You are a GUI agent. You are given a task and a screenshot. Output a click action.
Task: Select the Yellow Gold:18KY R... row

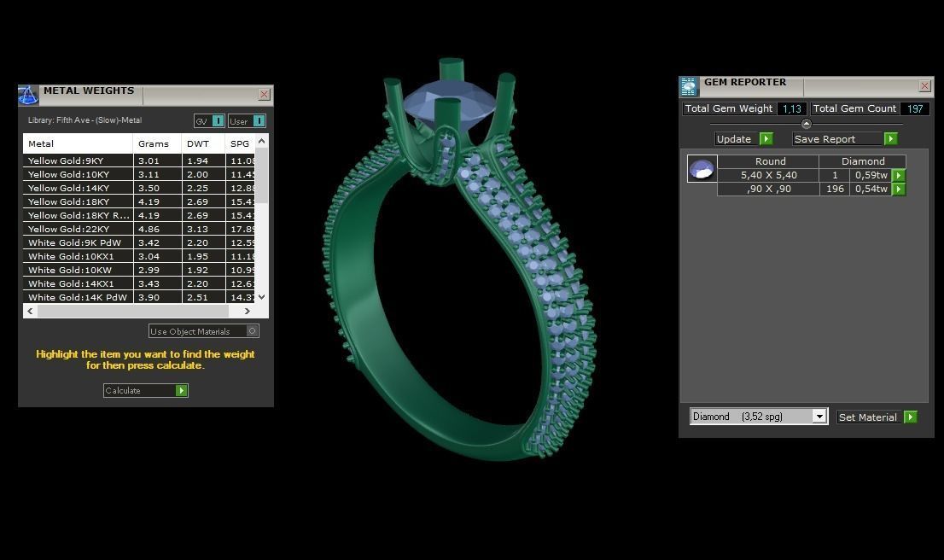(x=139, y=216)
